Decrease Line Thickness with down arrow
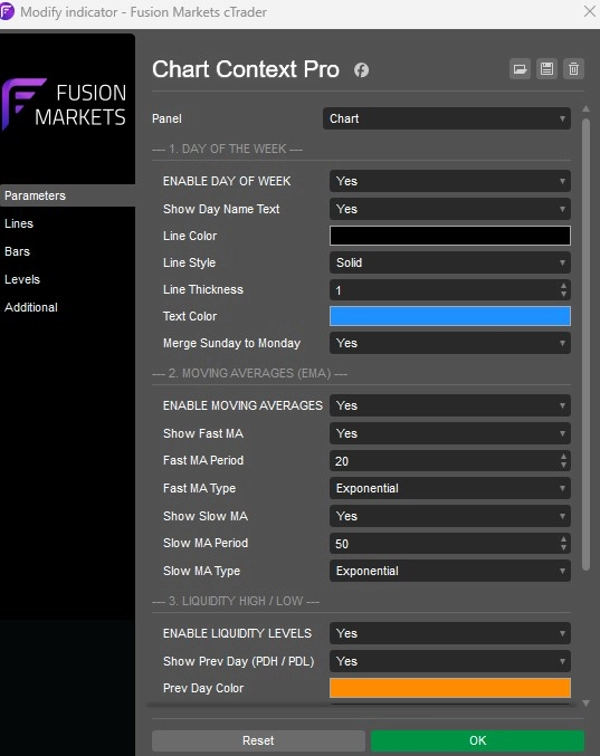Screen dimensions: 600x756 pyautogui.click(x=563, y=294)
